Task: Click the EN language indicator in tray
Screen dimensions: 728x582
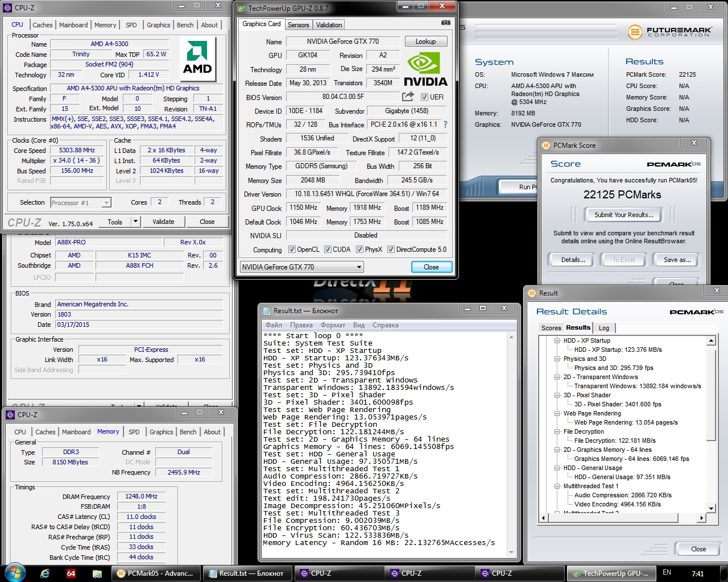Action: click(x=667, y=572)
